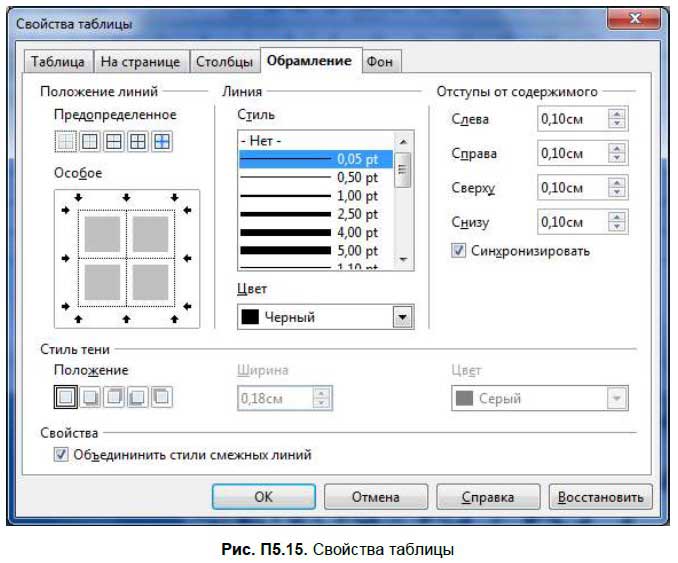Screen dimensions: 678x563
Task: Click the Сверху spacing input field
Action: point(572,188)
